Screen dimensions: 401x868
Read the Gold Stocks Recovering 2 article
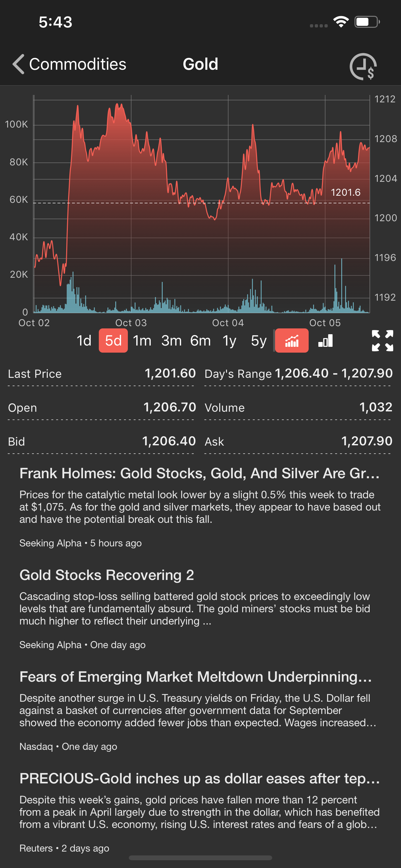tap(107, 575)
